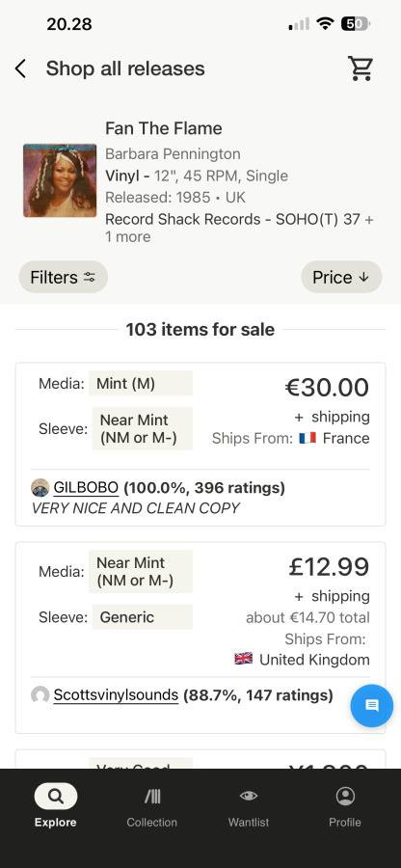Open the blue chat bubble button

click(x=372, y=705)
